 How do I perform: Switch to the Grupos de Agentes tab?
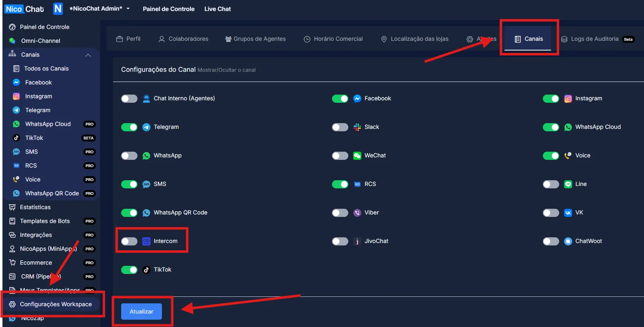[x=255, y=39]
